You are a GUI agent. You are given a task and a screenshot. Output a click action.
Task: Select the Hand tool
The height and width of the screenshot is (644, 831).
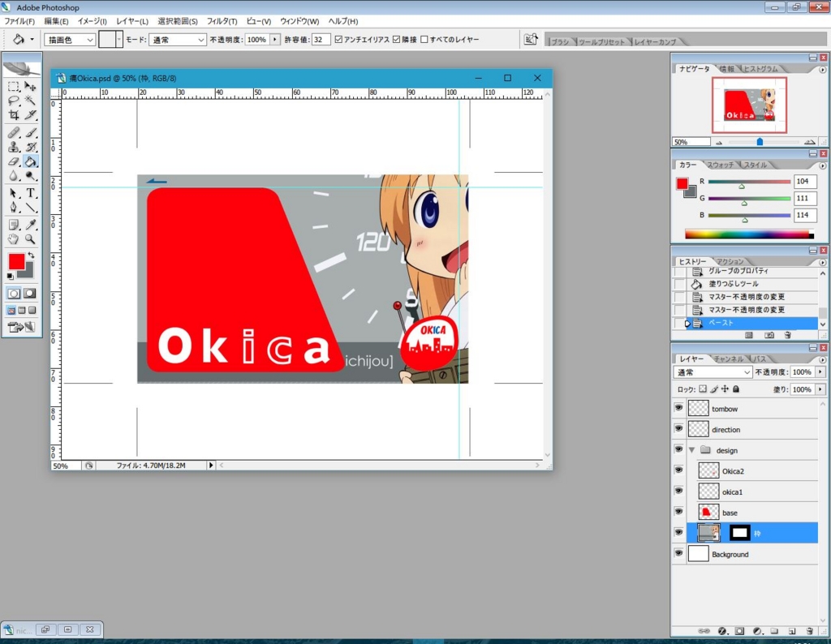14,239
